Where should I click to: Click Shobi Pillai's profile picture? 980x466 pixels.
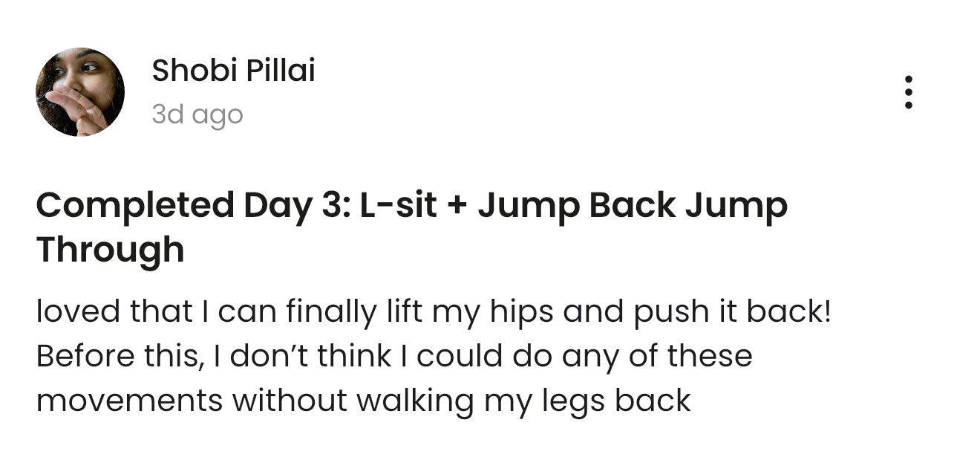tap(80, 92)
